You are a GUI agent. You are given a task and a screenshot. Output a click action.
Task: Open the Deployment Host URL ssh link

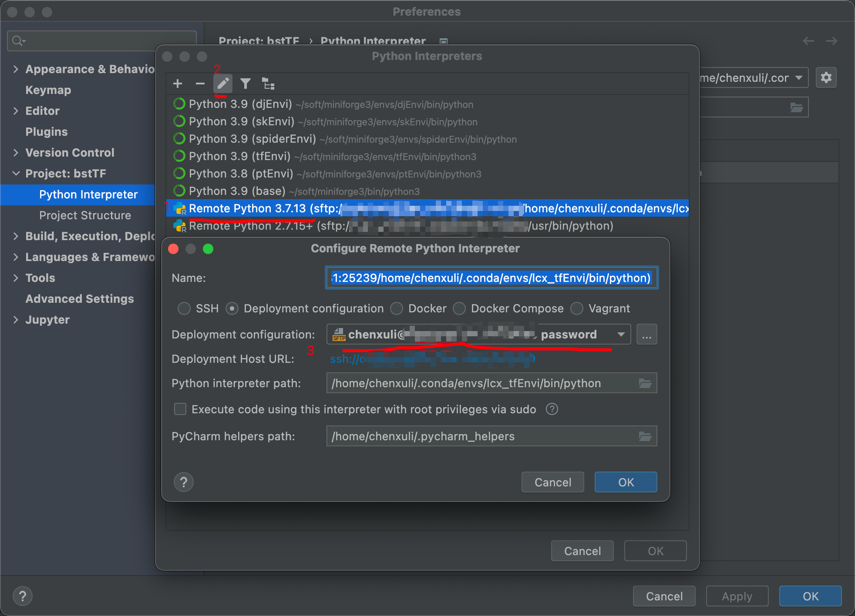tap(432, 359)
